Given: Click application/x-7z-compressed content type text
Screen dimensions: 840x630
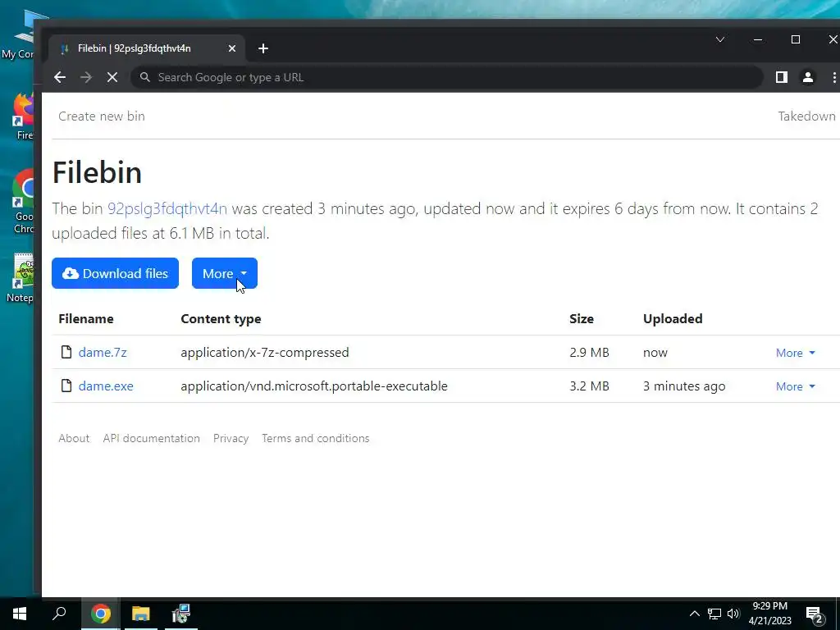Looking at the screenshot, I should tap(265, 353).
